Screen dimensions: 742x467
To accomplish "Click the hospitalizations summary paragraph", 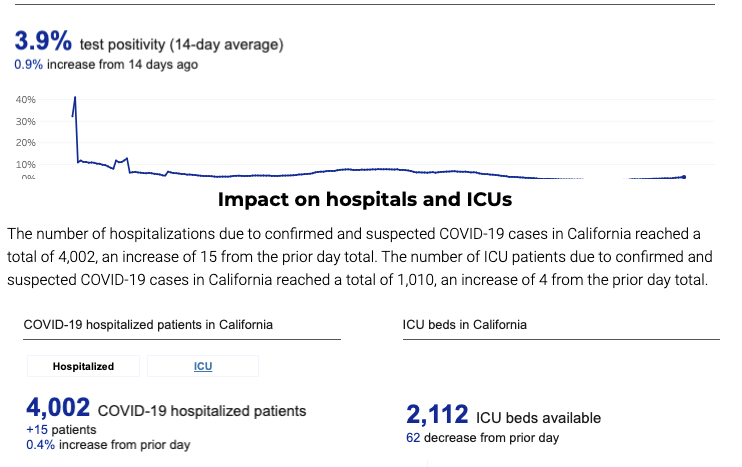I will click(360, 257).
